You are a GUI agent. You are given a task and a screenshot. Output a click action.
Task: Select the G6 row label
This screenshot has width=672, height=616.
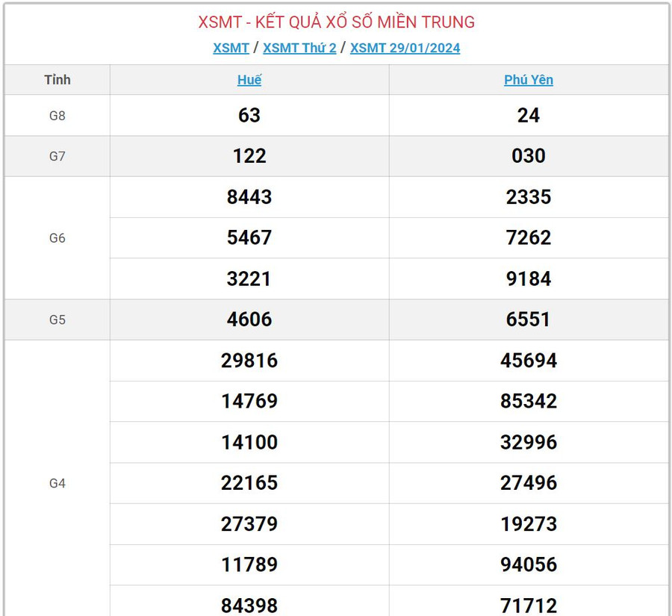57,238
